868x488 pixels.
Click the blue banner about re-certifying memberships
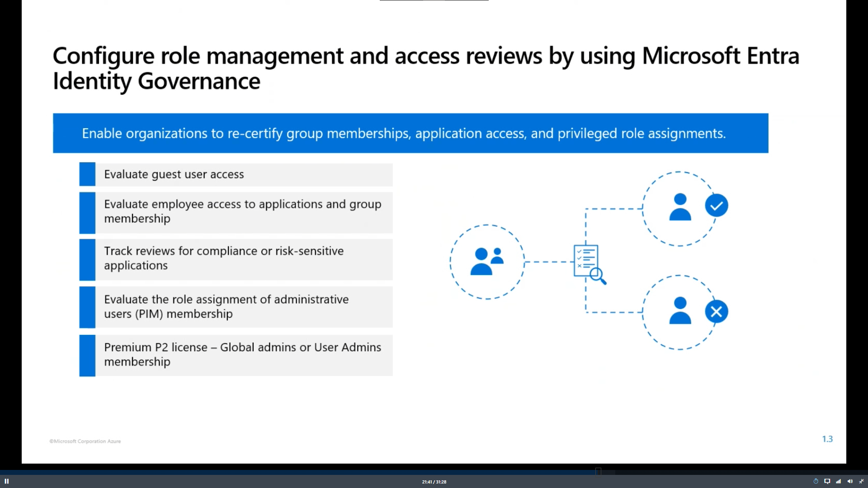click(410, 133)
